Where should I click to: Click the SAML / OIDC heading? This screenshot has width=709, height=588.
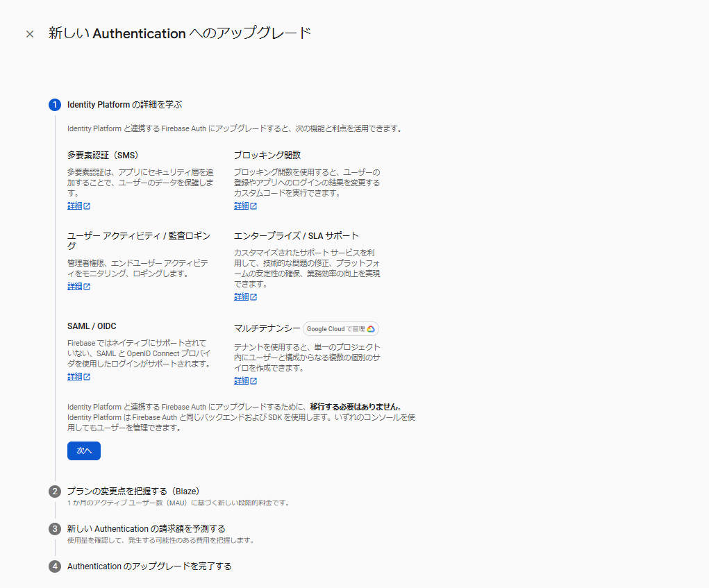(x=92, y=326)
